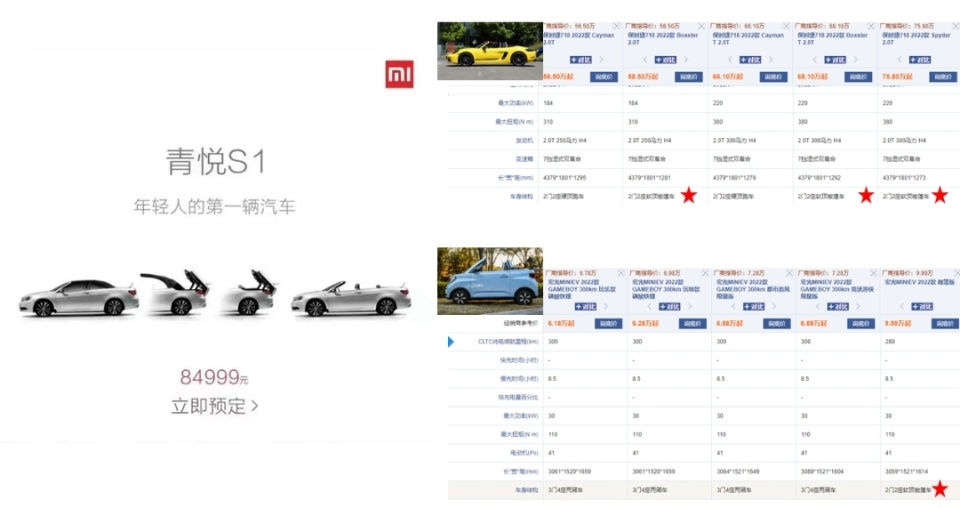Screen dimensions: 960x508
Task: Click the fully open silver convertible image
Action: pos(351,298)
